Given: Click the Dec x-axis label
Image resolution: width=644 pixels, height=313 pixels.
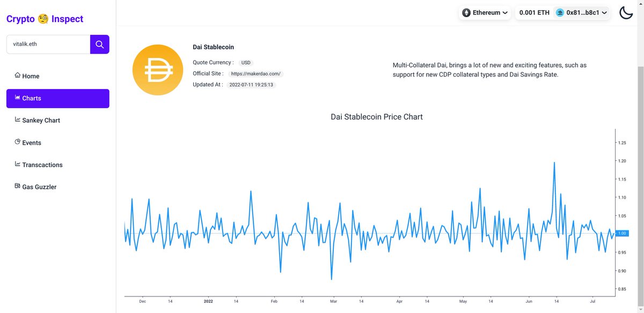Looking at the screenshot, I should point(142,301).
